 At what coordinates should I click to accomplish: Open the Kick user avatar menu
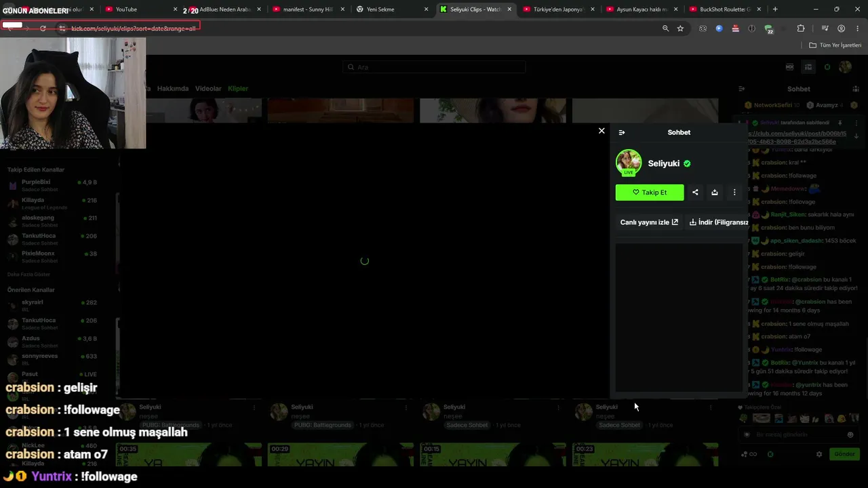tap(845, 67)
